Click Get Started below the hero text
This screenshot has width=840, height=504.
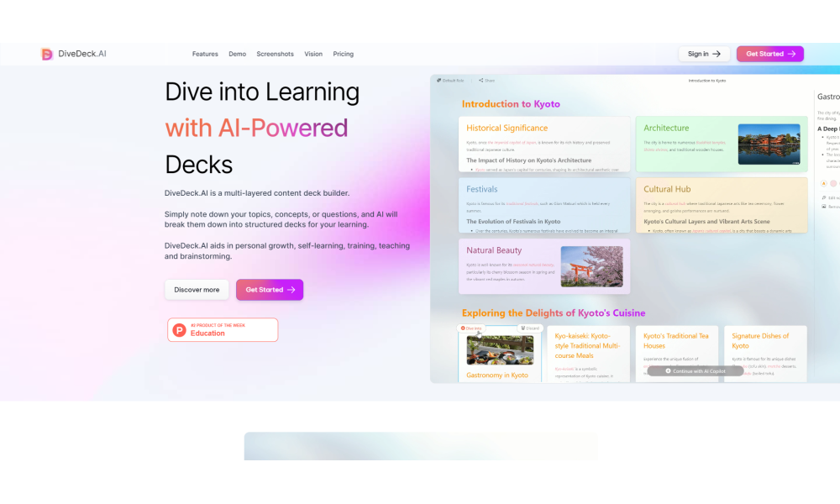270,290
